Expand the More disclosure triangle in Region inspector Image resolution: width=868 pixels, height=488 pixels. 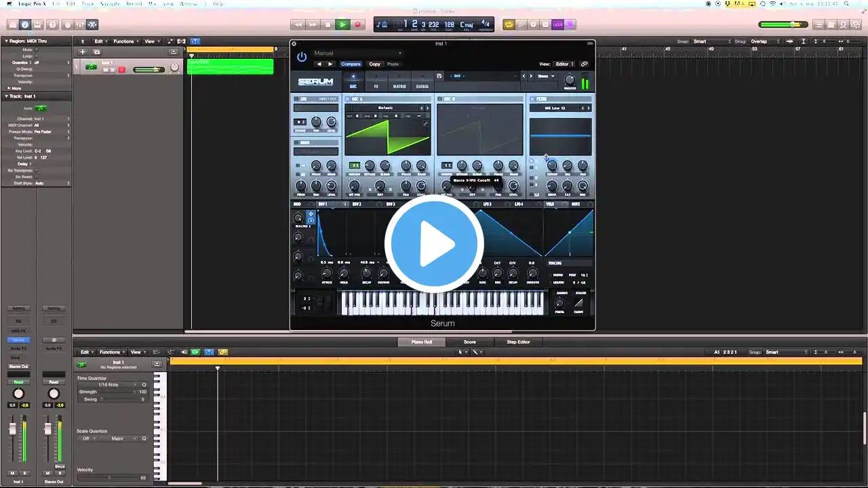[x=9, y=88]
